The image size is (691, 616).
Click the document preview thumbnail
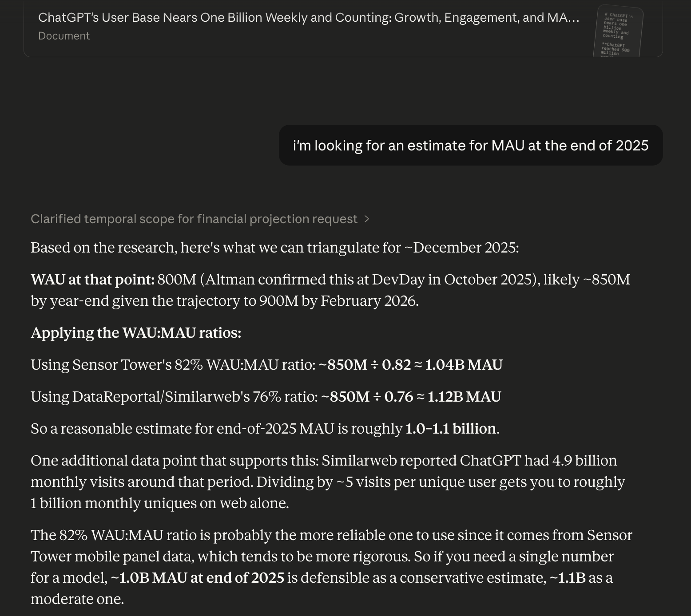[619, 31]
